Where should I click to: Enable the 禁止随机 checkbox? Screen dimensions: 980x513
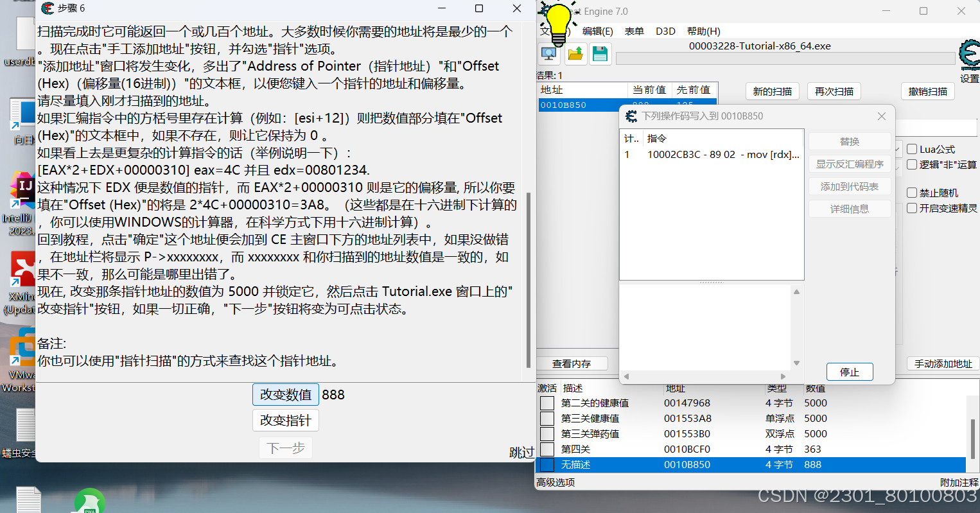912,193
